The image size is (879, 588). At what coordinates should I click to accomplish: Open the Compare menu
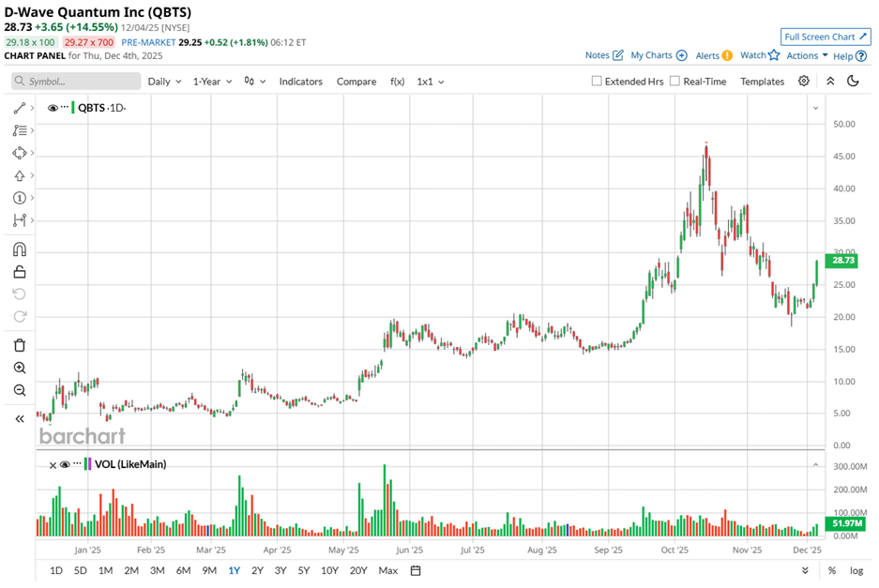[x=356, y=82]
